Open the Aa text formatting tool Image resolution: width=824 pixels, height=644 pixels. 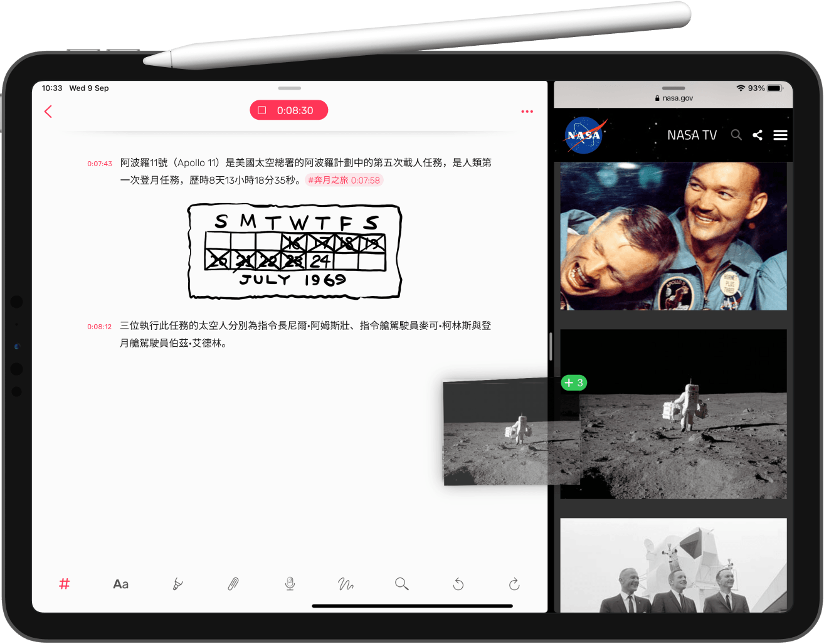click(x=120, y=584)
